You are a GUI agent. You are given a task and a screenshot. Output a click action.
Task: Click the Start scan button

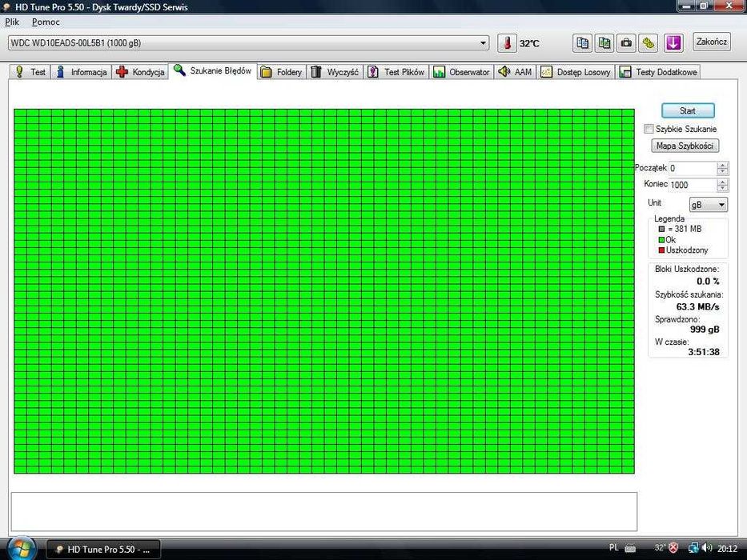coord(688,110)
